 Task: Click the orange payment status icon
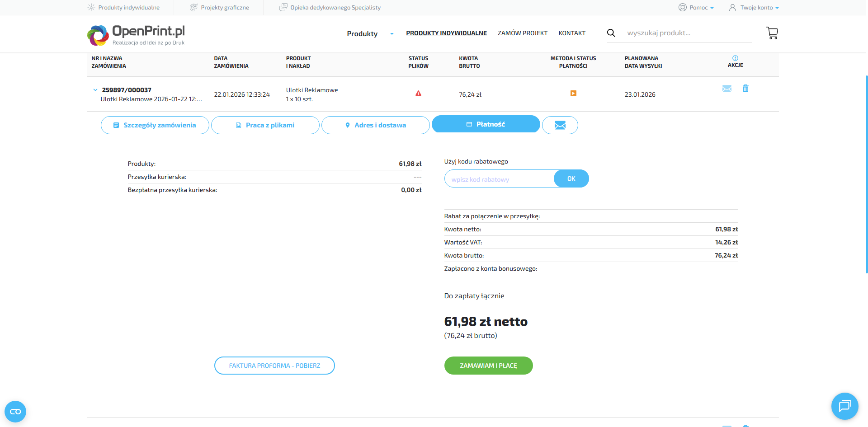point(573,94)
